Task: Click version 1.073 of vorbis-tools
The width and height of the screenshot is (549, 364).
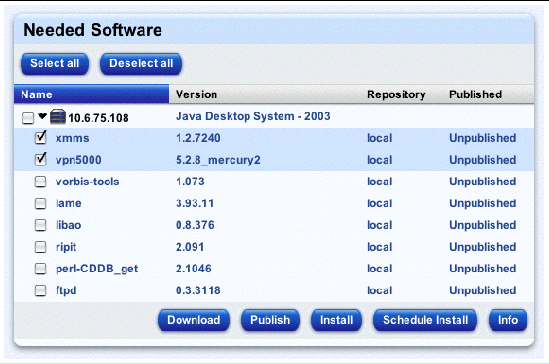Action: point(190,181)
